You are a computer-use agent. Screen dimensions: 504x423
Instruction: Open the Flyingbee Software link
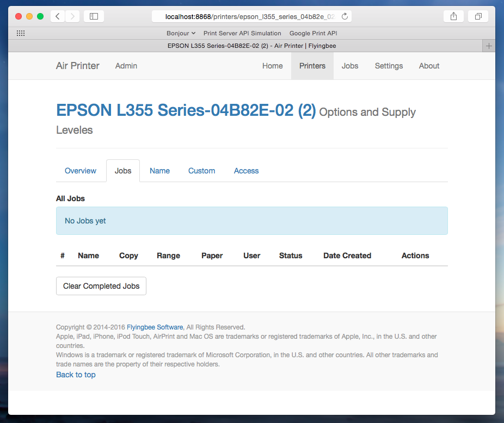[x=155, y=327]
